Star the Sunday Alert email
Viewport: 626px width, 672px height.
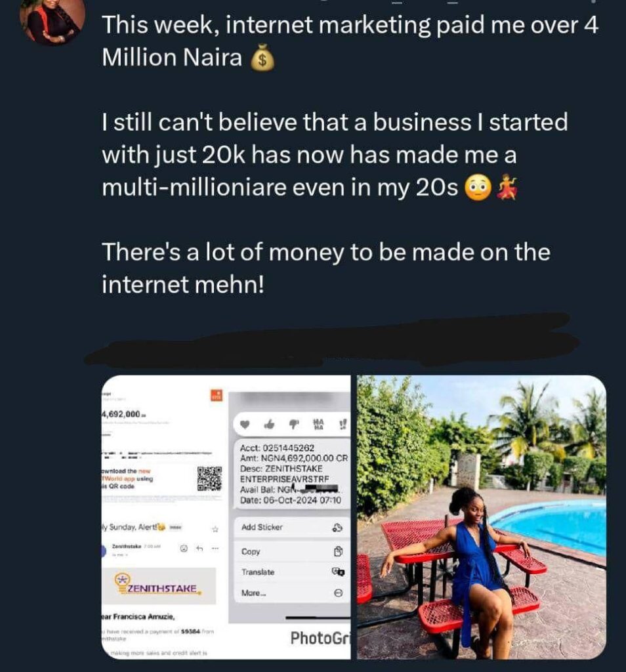(x=214, y=528)
